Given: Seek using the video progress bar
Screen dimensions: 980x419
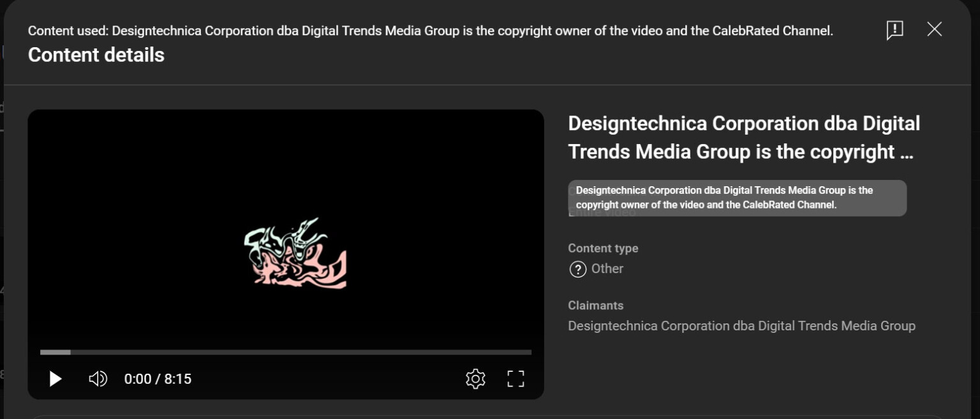Looking at the screenshot, I should pos(285,351).
